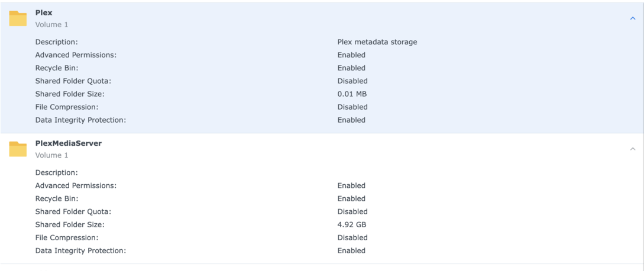This screenshot has width=644, height=271.
Task: Click Plex's Advanced Permissions label
Action: tap(76, 55)
